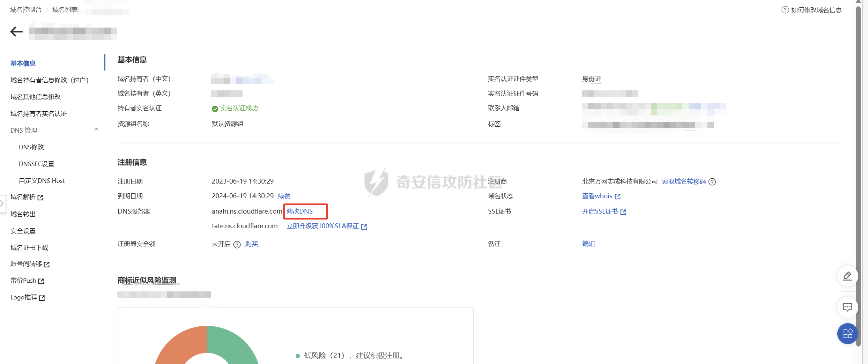Click the 开启SSL证书 link
This screenshot has width=868, height=364.
(600, 211)
